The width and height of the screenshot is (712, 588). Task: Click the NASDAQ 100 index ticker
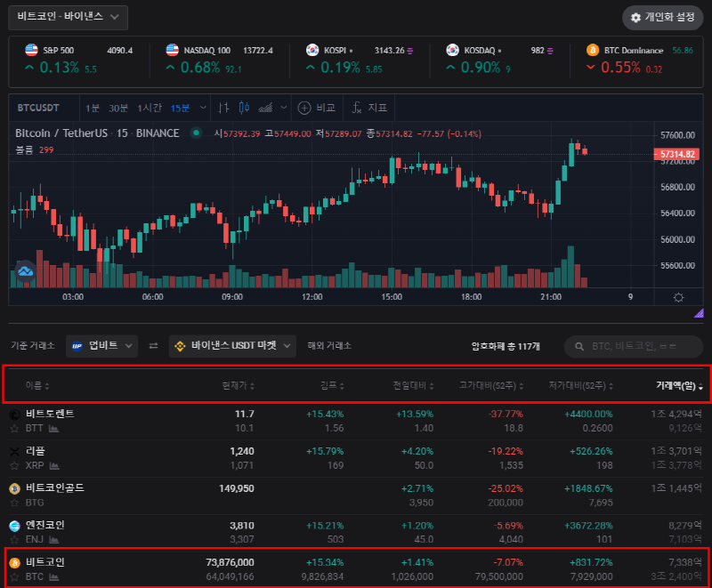pos(219,60)
